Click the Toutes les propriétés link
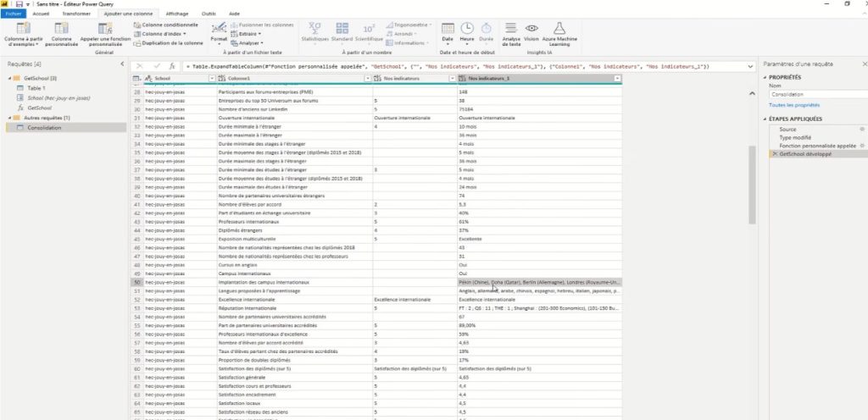 click(x=786, y=105)
